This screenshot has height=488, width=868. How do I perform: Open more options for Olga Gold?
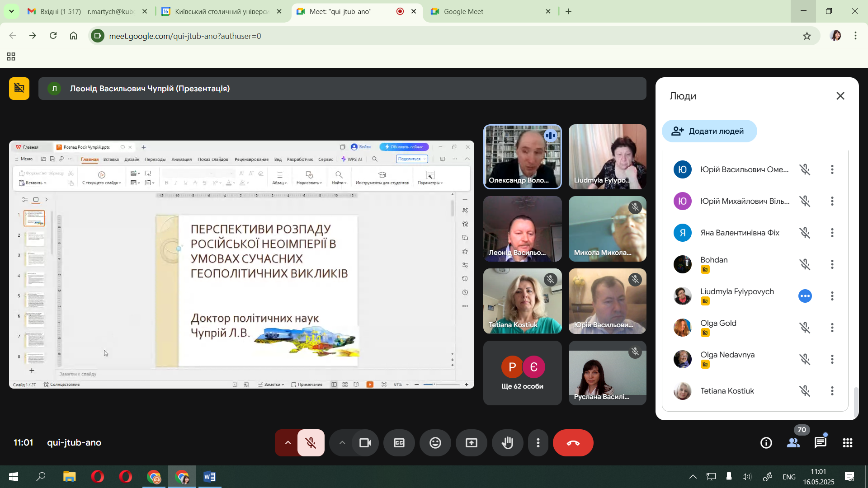(832, 328)
